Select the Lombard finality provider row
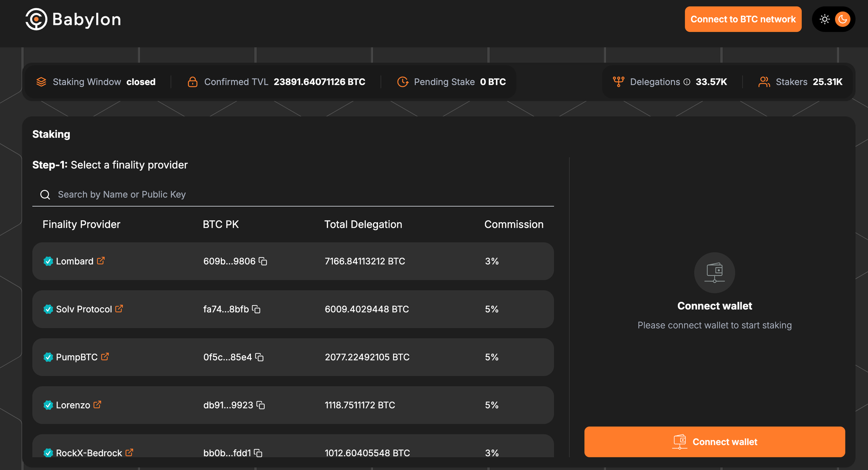The width and height of the screenshot is (868, 470). (293, 261)
